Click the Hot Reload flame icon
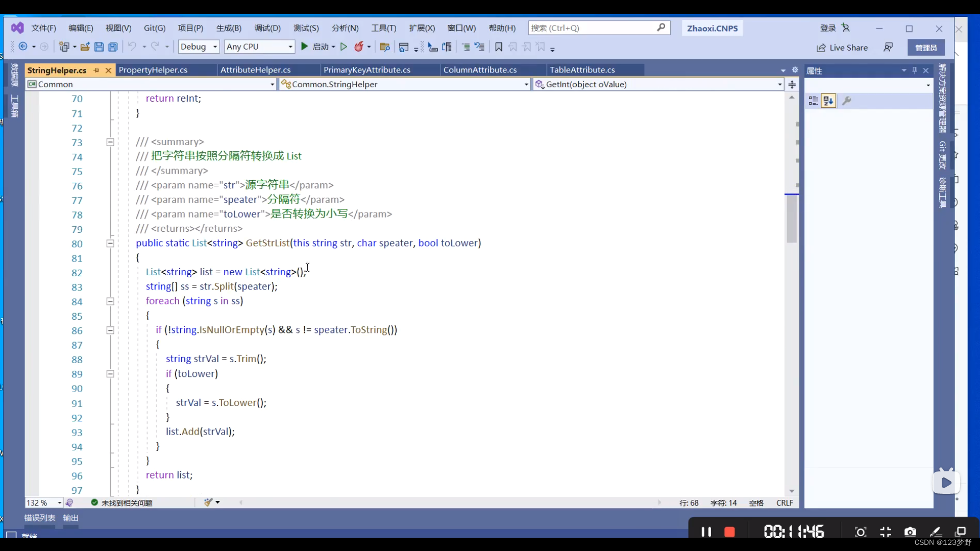This screenshot has height=551, width=980. [x=359, y=46]
